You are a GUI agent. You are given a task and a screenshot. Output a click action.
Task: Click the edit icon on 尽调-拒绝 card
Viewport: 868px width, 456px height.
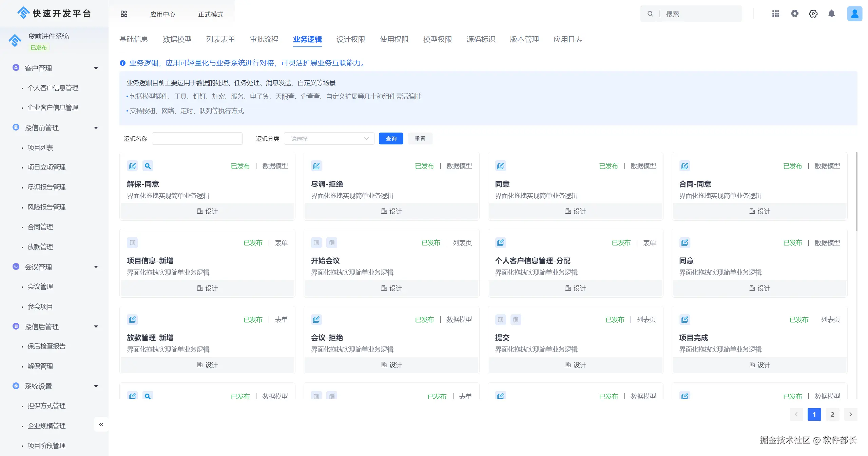tap(316, 166)
